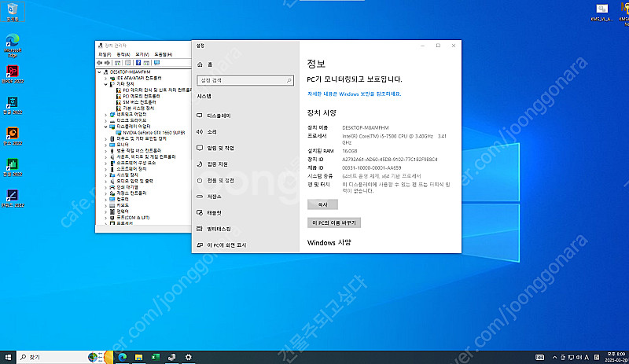Collapse the 기타 장치 other devices node

[x=106, y=84]
